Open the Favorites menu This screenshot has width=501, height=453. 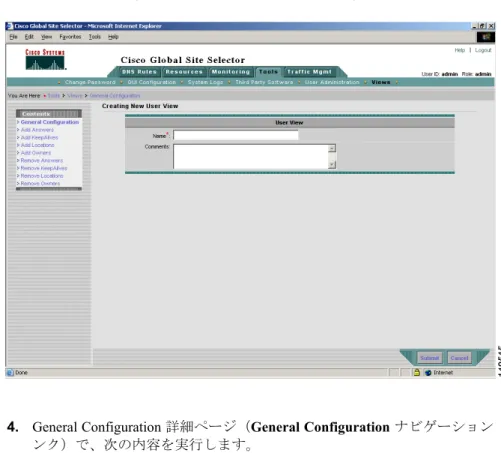(x=70, y=37)
